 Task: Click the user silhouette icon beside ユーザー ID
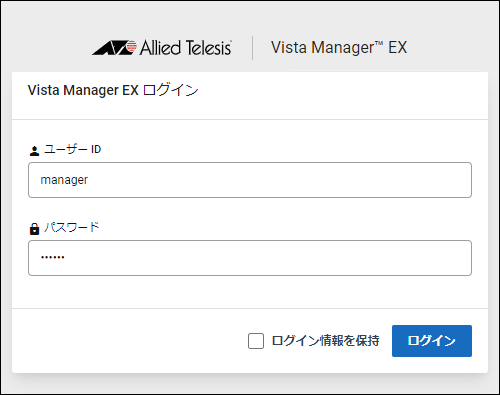pos(34,151)
